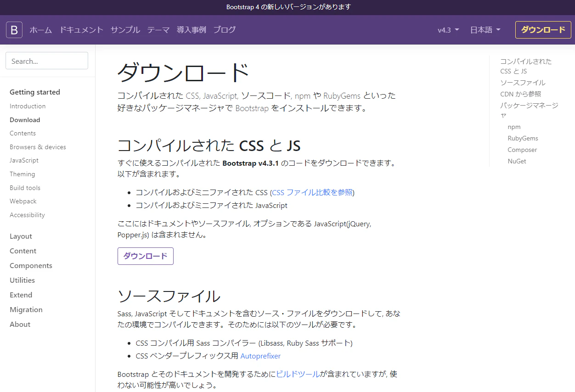Jump to Composer in the table of contents
The width and height of the screenshot is (575, 392).
click(x=522, y=150)
